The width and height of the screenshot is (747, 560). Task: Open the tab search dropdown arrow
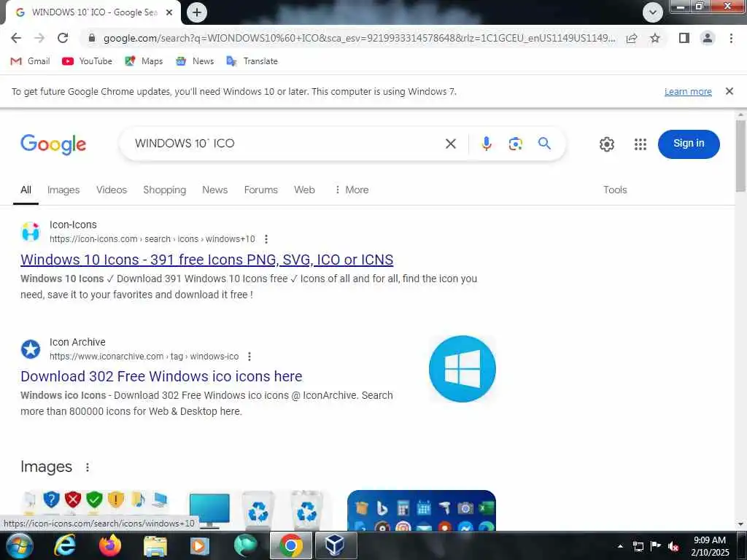[x=653, y=12]
